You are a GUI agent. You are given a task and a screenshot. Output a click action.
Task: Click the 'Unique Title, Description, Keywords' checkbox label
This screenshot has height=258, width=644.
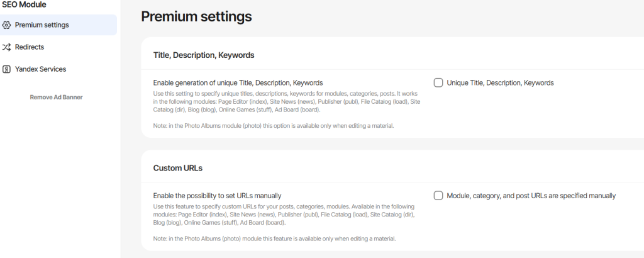(x=500, y=82)
